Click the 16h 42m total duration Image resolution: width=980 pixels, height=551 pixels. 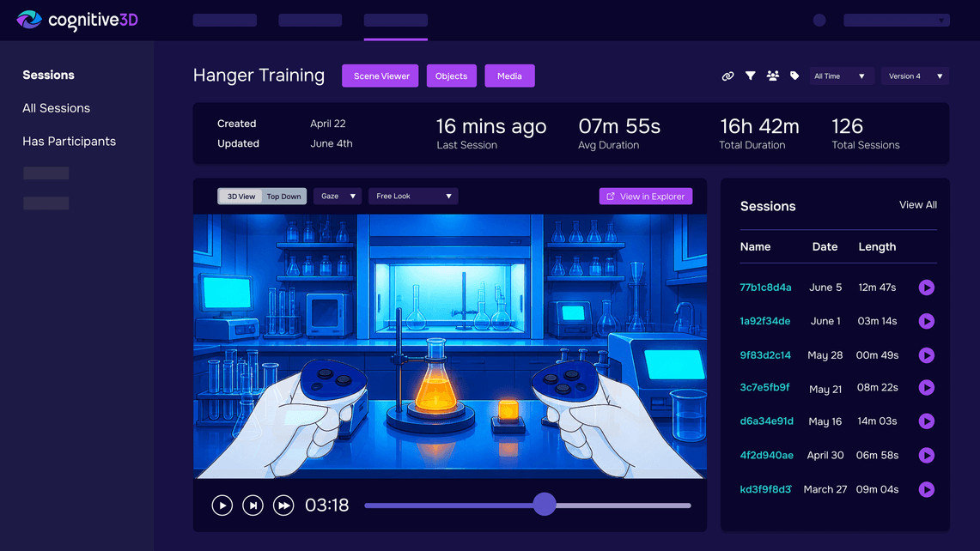point(759,126)
